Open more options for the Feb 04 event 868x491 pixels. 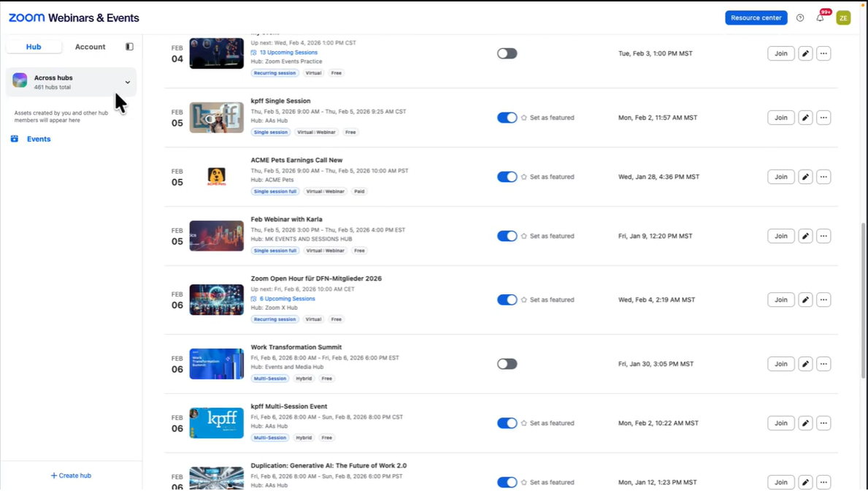tap(823, 54)
